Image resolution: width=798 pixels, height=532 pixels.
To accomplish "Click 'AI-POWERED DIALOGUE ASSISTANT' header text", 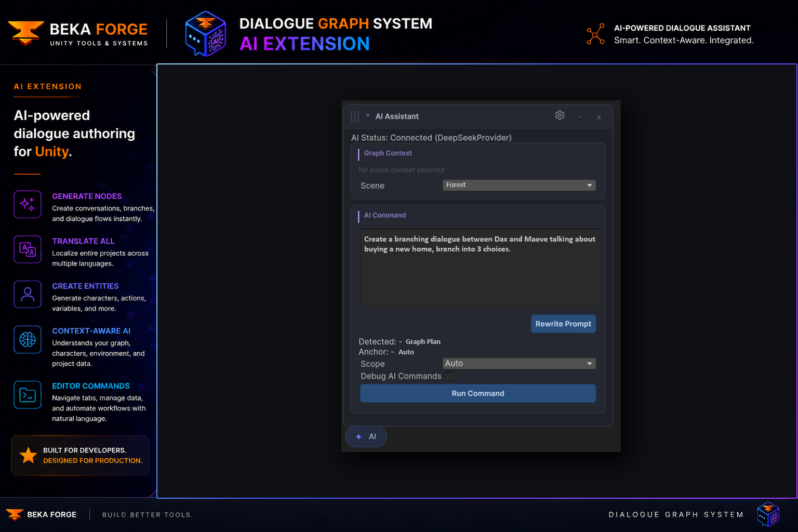I will (682, 28).
